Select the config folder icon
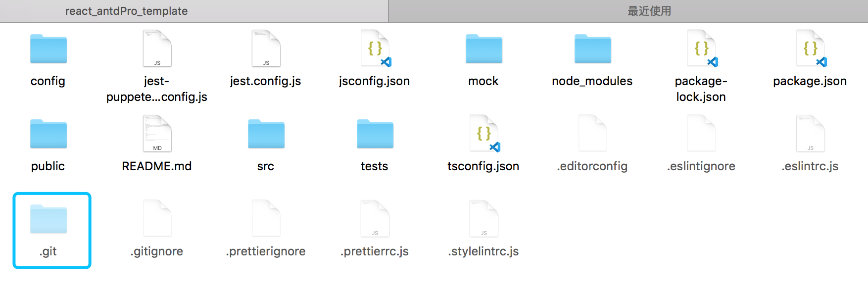Viewport: 868px width, 293px height. pos(48,49)
